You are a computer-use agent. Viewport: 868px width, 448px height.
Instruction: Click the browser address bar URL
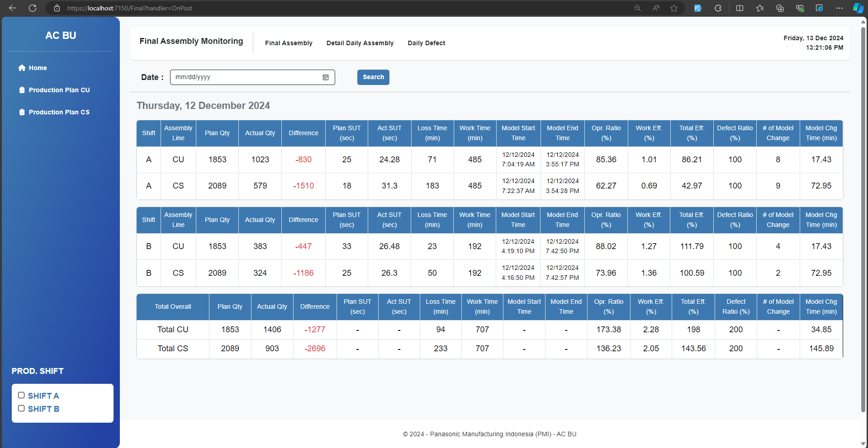tap(130, 8)
